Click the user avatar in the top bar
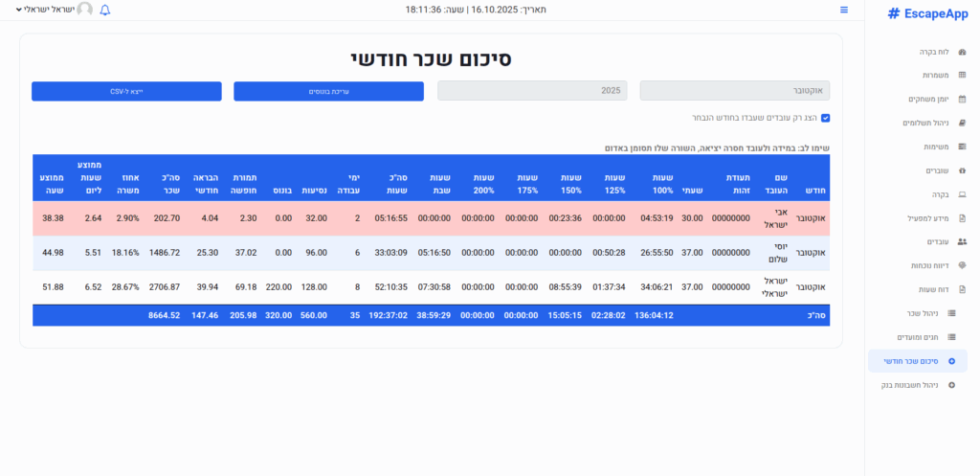Viewport: 980px width, 476px height. coord(85,10)
